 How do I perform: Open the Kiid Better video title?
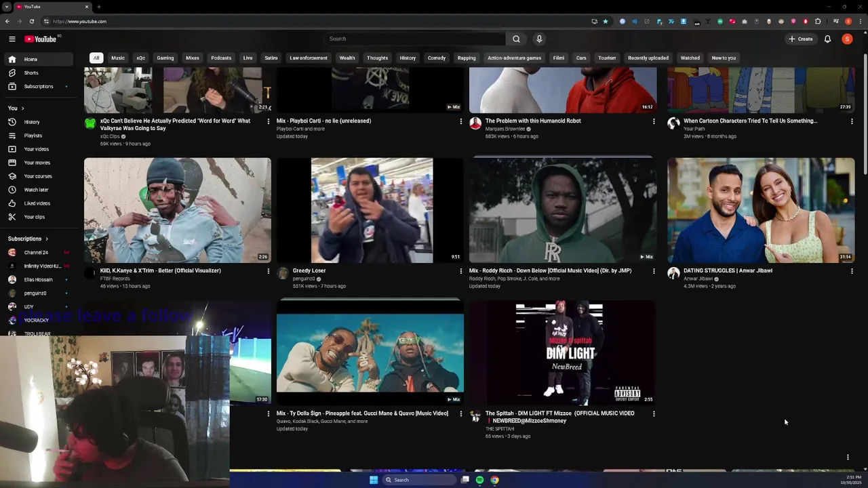pos(161,270)
